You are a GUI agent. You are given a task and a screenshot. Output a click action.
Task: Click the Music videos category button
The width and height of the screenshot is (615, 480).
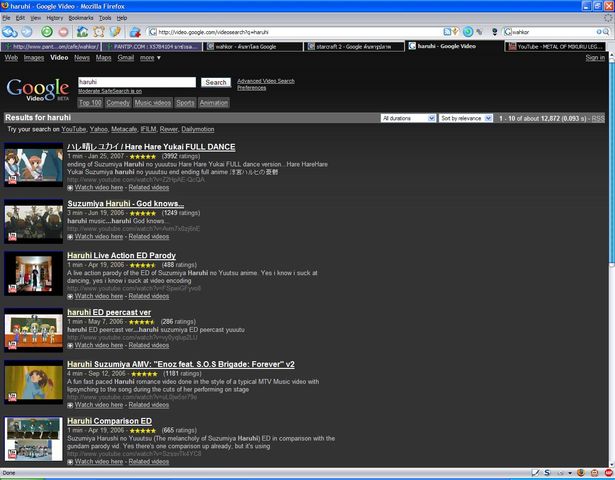tap(153, 103)
